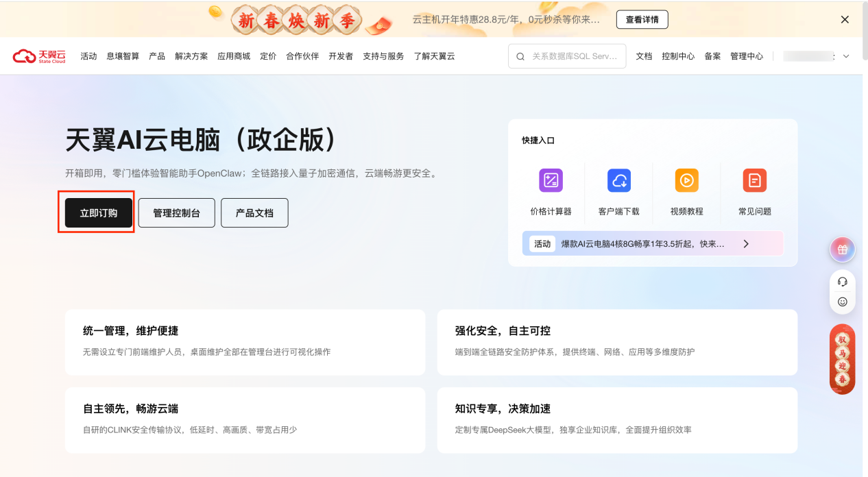Click the gift icon on right sidebar

tap(843, 250)
